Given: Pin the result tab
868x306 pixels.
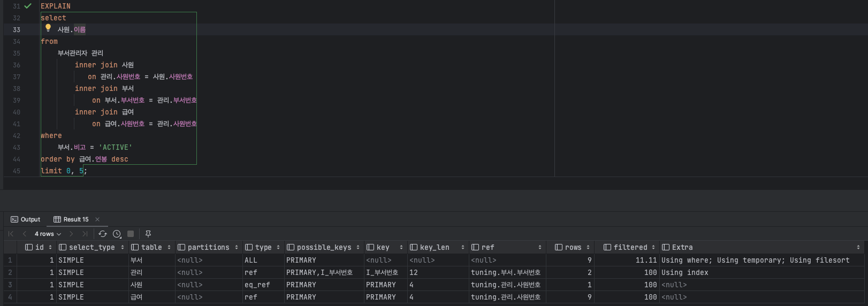Looking at the screenshot, I should click(148, 234).
